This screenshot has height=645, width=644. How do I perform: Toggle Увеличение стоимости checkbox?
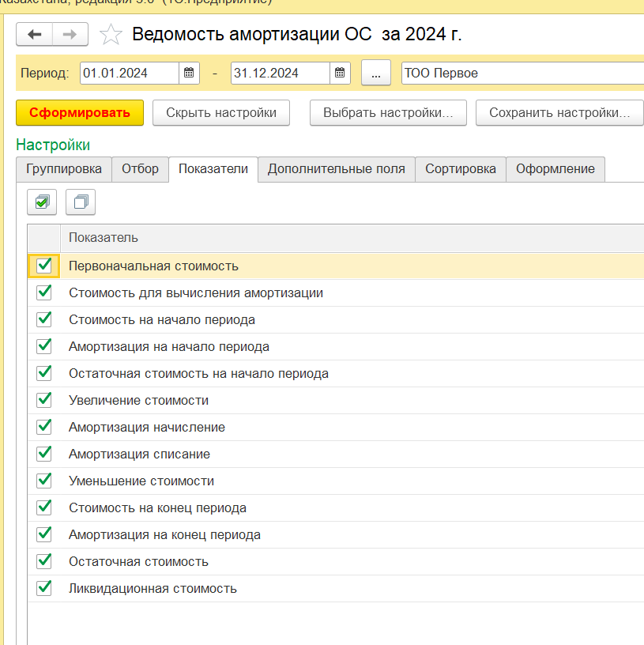point(44,400)
